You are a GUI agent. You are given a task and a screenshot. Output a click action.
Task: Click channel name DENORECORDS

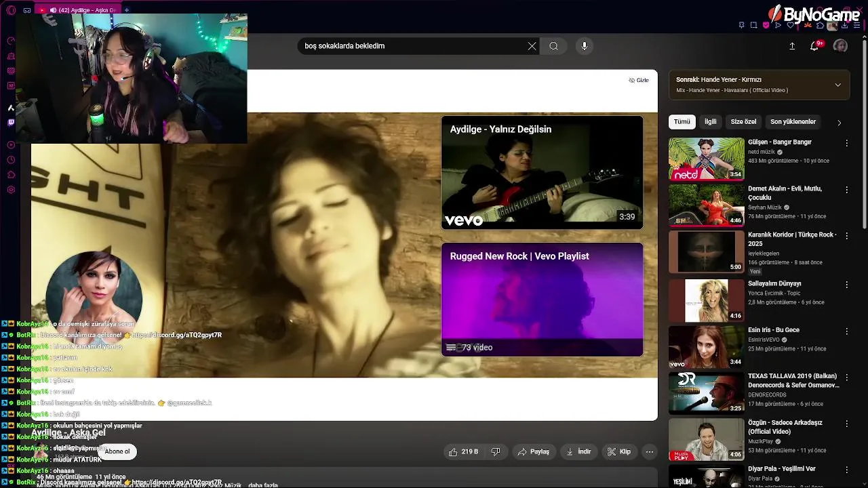767,394
